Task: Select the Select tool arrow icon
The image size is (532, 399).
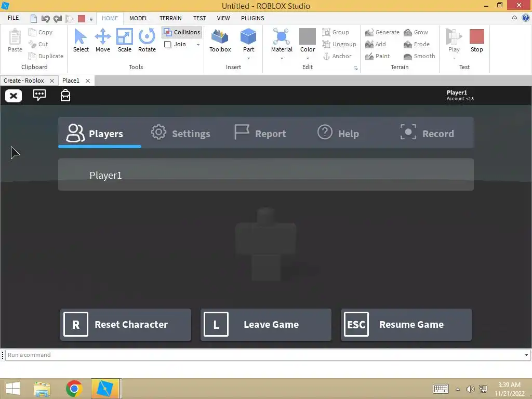Action: (81, 37)
